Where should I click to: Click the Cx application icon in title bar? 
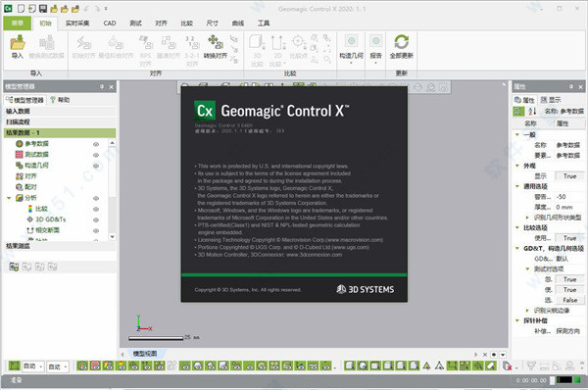pos(8,8)
